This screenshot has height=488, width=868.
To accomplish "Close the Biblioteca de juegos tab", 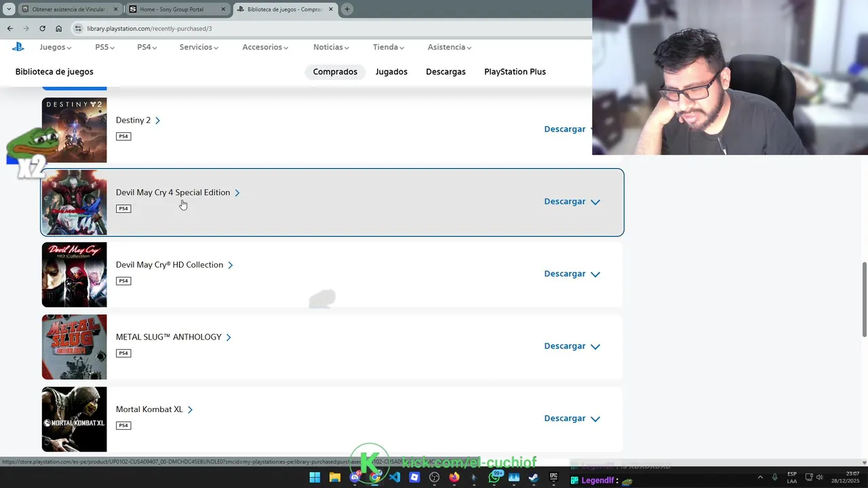I will [331, 9].
